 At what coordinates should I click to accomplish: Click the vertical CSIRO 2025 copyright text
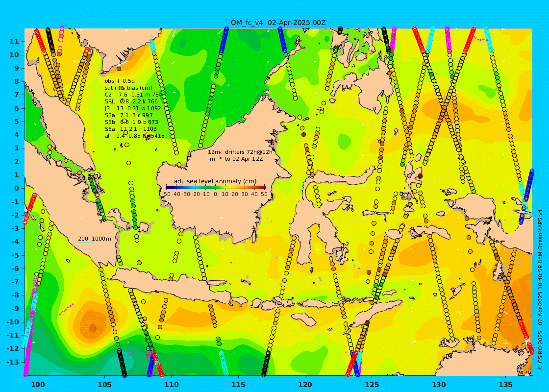(x=541, y=289)
